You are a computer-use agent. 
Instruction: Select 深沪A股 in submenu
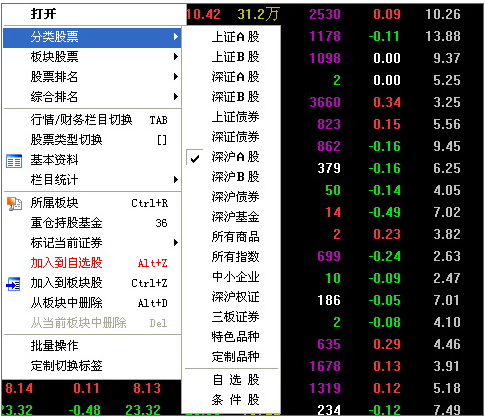(231, 157)
